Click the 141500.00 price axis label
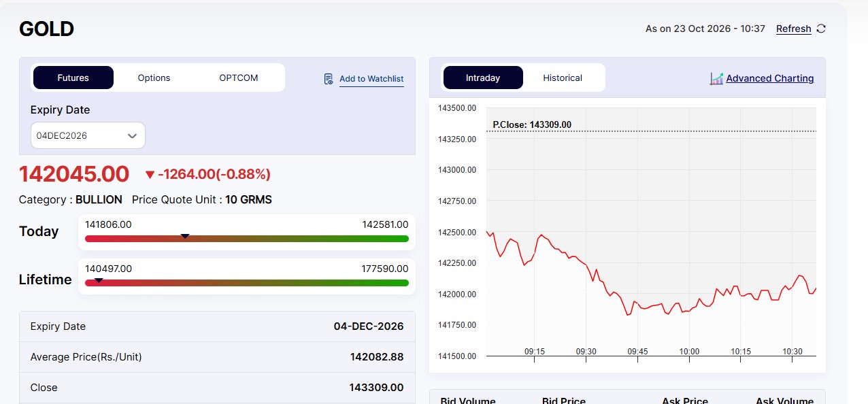The width and height of the screenshot is (868, 404). tap(457, 356)
